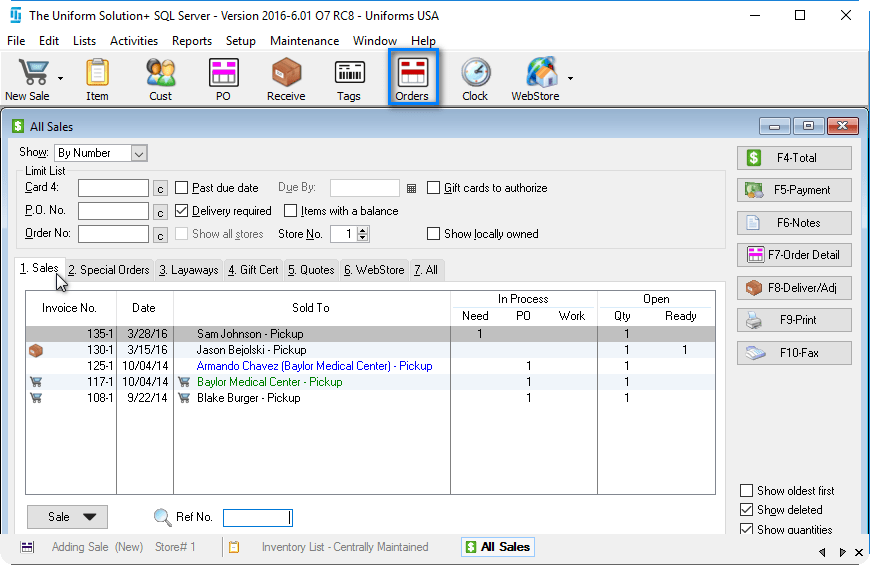
Task: Open the Reports menu
Action: (x=192, y=41)
